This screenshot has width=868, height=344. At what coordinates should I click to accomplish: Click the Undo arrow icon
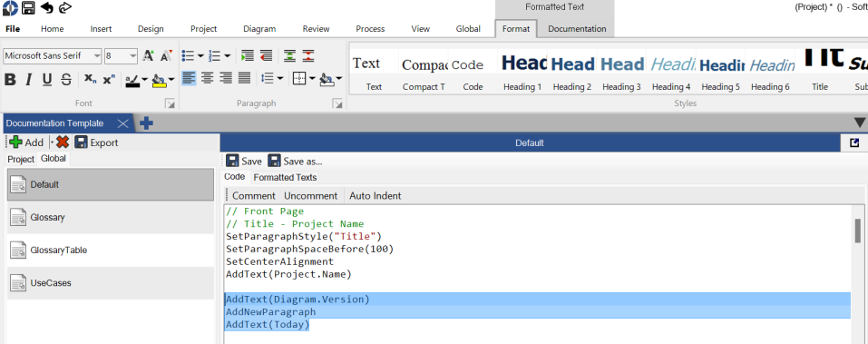(x=46, y=7)
